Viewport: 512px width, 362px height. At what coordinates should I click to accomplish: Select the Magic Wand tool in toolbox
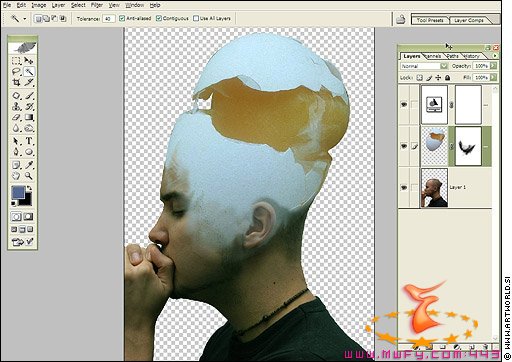click(x=29, y=71)
